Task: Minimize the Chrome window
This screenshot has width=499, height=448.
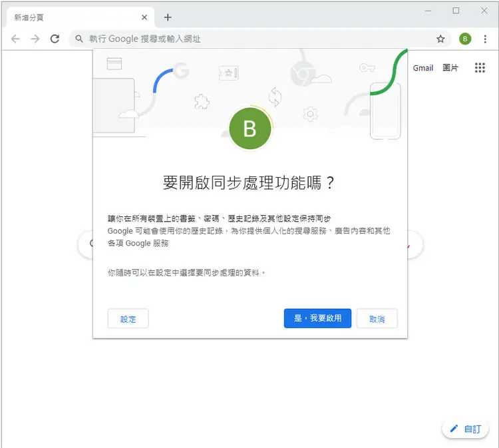Action: pos(428,11)
